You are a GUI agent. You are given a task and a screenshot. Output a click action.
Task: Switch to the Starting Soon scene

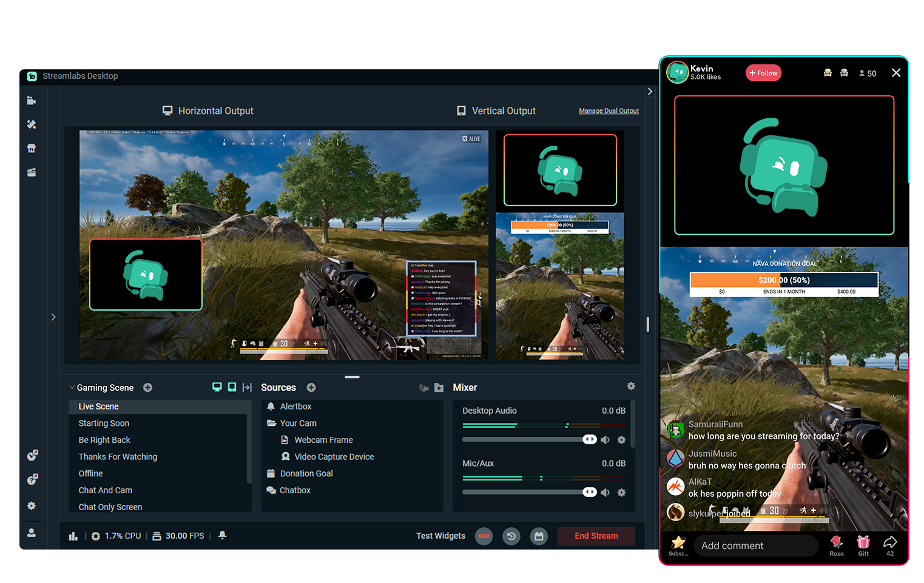[x=104, y=423]
